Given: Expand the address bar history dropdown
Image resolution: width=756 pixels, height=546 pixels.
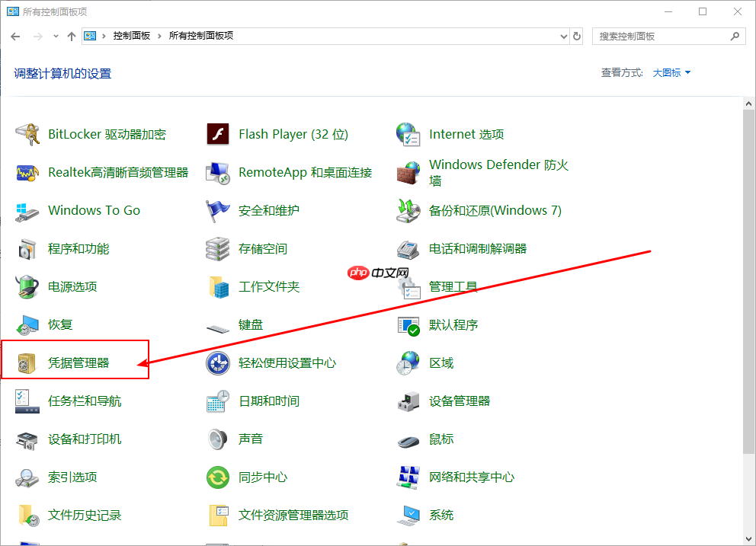Looking at the screenshot, I should click(x=562, y=36).
